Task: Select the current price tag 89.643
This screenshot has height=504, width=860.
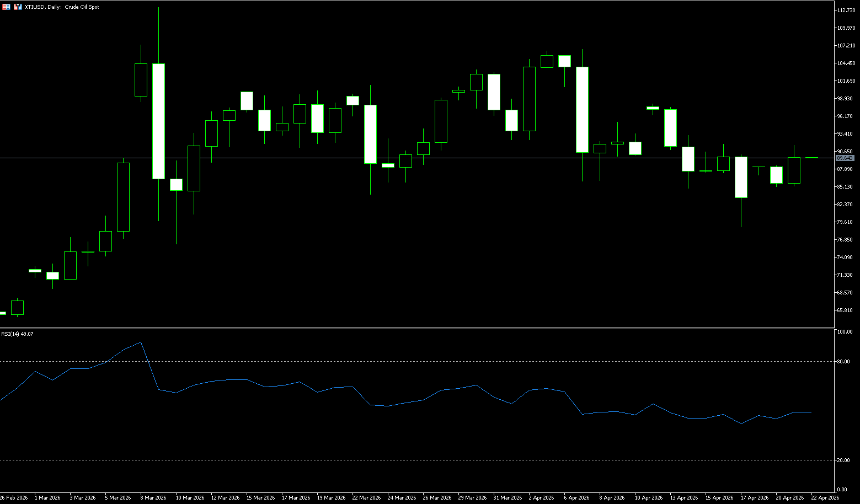Action: coord(845,158)
